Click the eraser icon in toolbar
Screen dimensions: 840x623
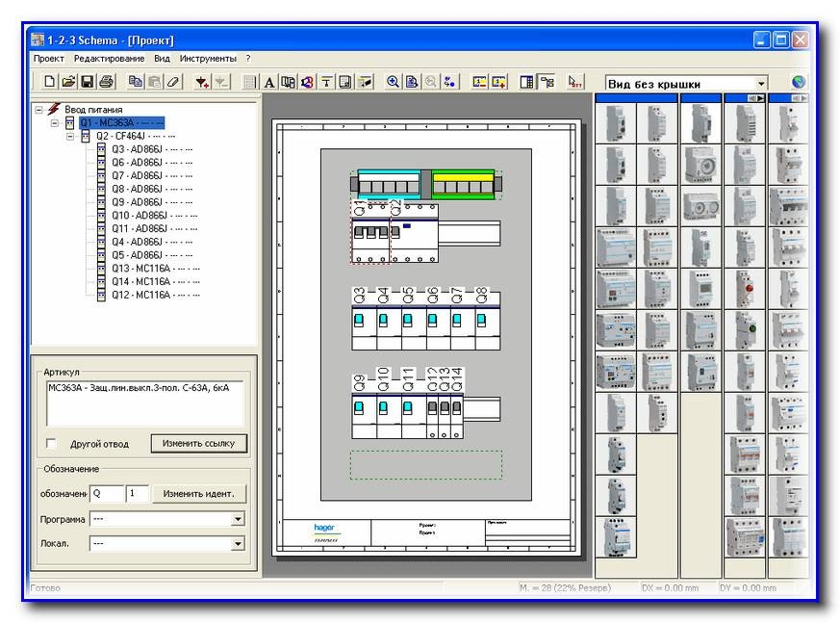173,83
